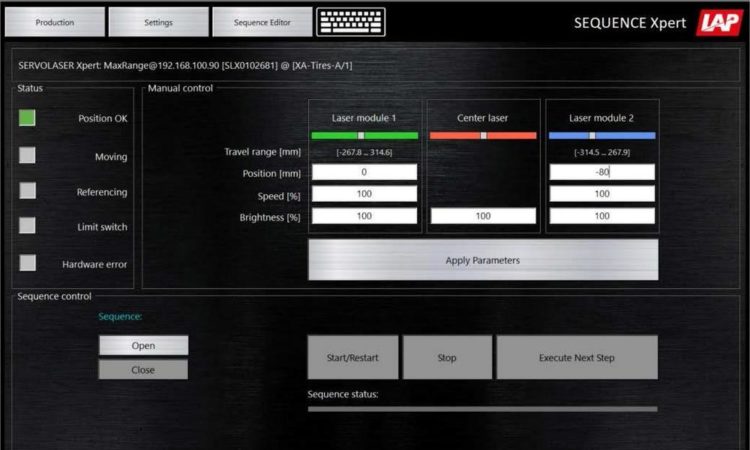Screen dimensions: 750x450
Task: Click Laser module 2 travel range value
Action: pyautogui.click(x=602, y=152)
